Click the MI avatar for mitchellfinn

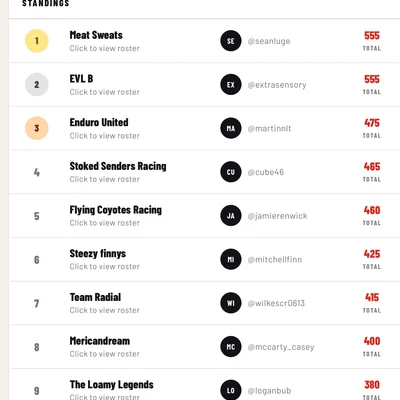(231, 259)
